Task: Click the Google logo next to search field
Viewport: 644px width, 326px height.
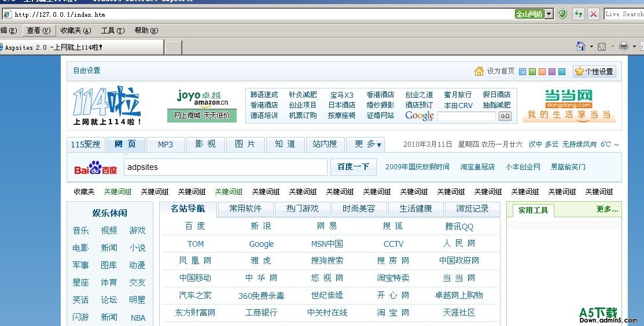Action: [x=419, y=116]
